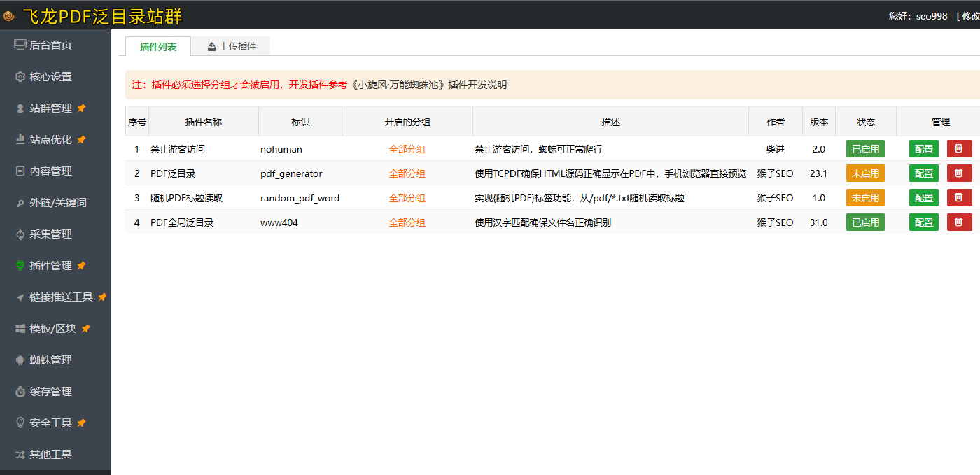980x475 pixels.
Task: Click 全部分组 link for PDF全局泛目录
Action: pos(407,222)
